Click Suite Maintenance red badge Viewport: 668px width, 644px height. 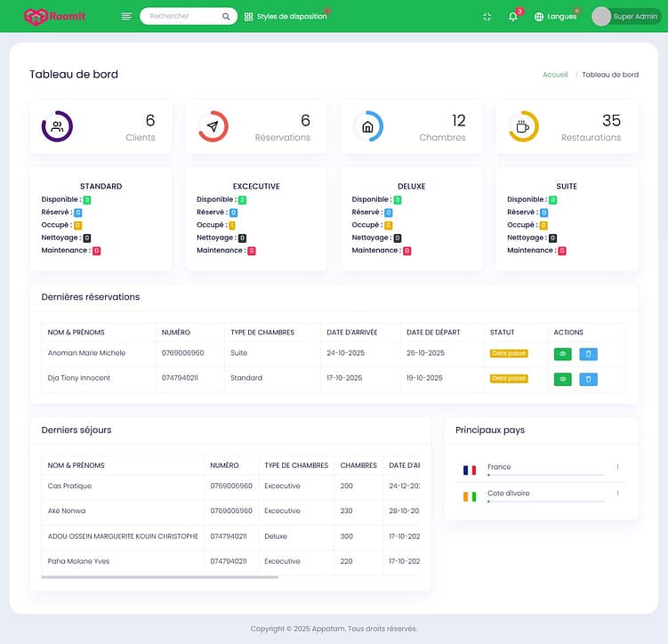coord(562,251)
